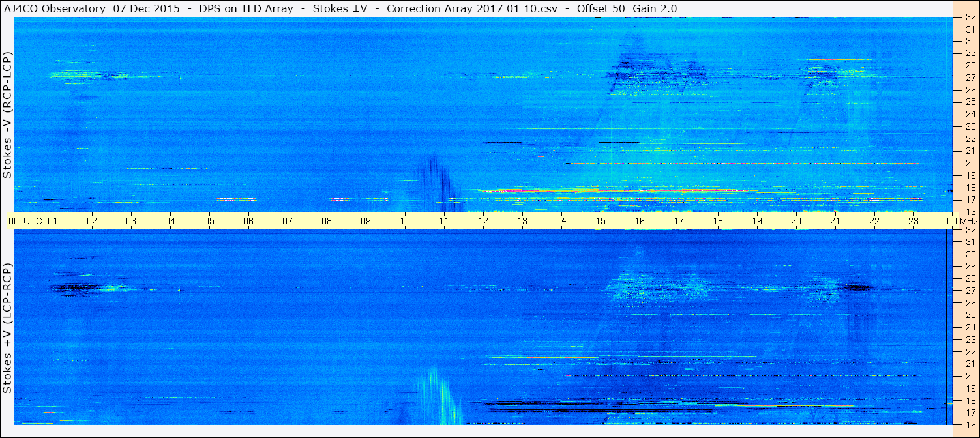Click the 22 MHz tick on upper Stokes -V scale
Screen dimensions: 980x438
(970, 138)
